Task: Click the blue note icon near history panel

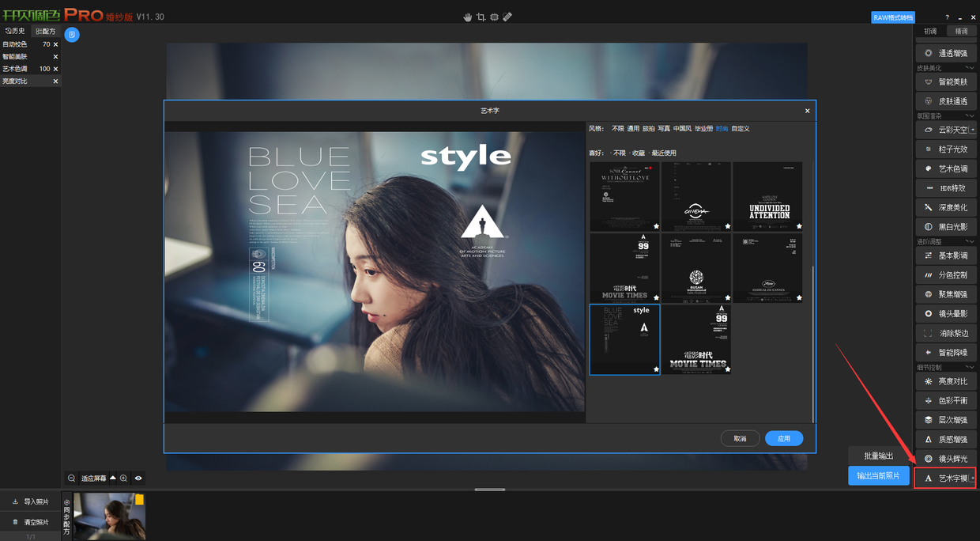Action: (x=72, y=35)
